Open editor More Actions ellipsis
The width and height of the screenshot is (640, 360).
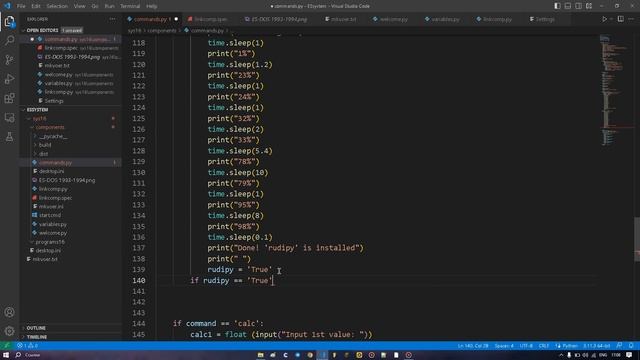point(631,19)
